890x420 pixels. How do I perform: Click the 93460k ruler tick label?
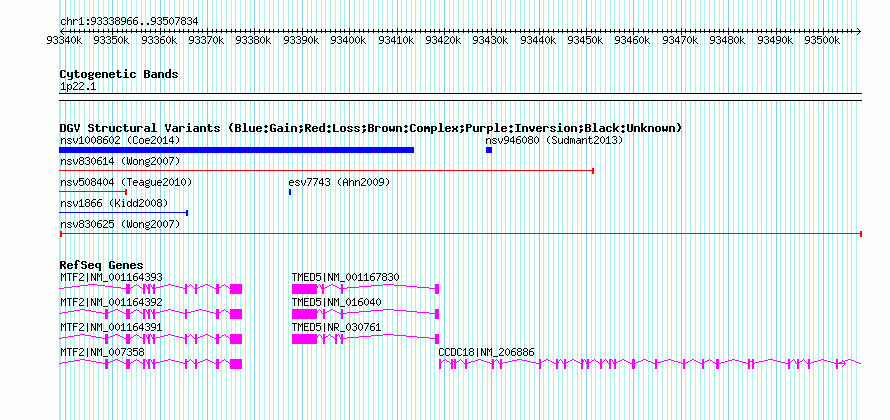click(631, 40)
